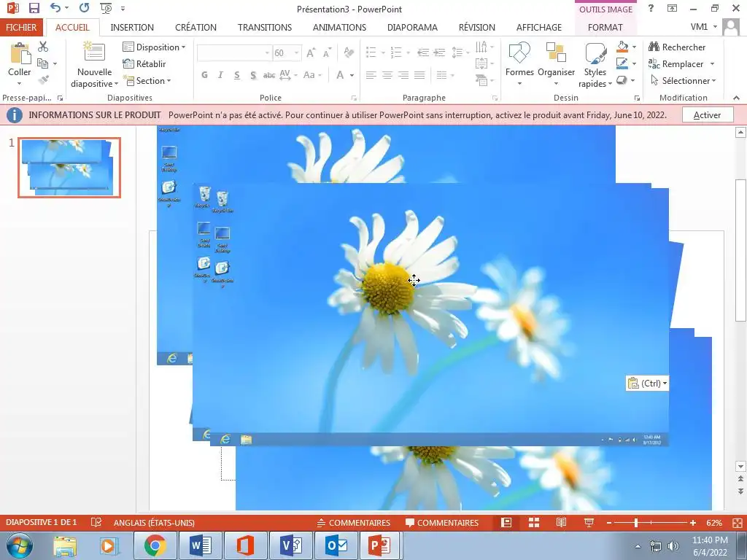
Task: Toggle italic I formatting
Action: click(x=220, y=75)
